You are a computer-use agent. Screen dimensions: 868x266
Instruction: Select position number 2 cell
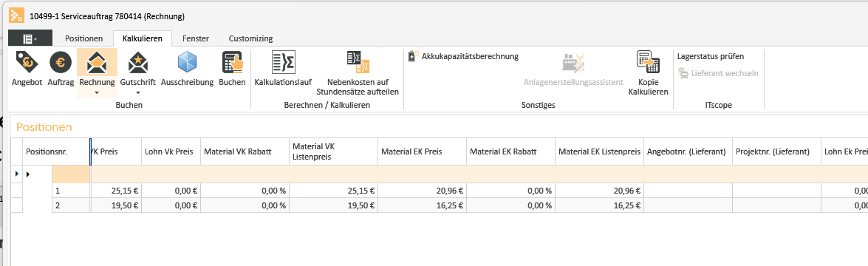click(70, 205)
